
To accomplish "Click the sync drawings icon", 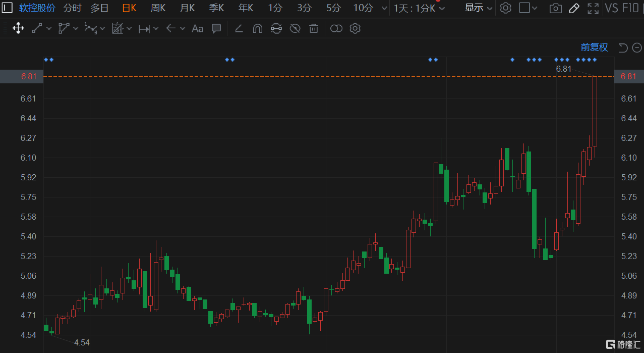I will tap(276, 29).
